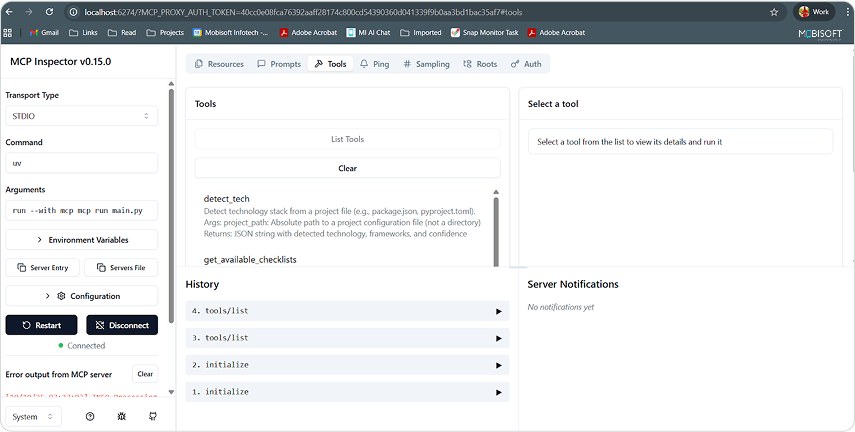Switch to the Resources tab
This screenshot has height=432, width=855.
(218, 64)
